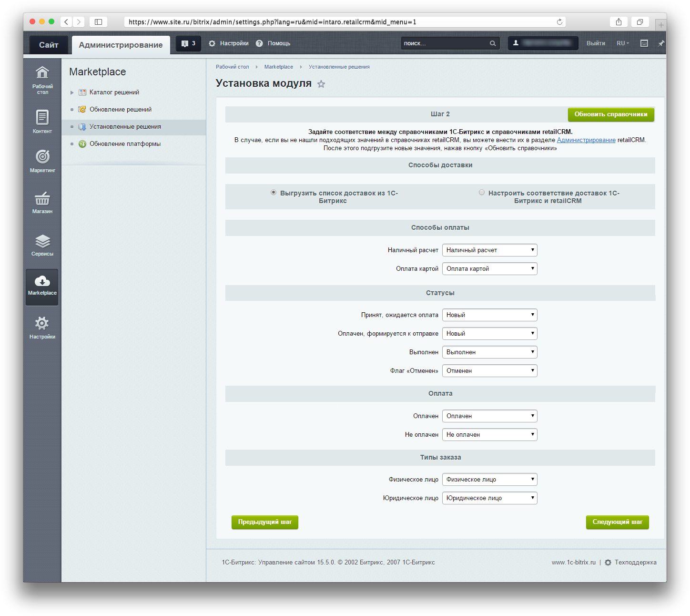Image resolution: width=690 pixels, height=616 pixels.
Task: Open Рабочий стол in the sidebar
Action: pos(42,79)
